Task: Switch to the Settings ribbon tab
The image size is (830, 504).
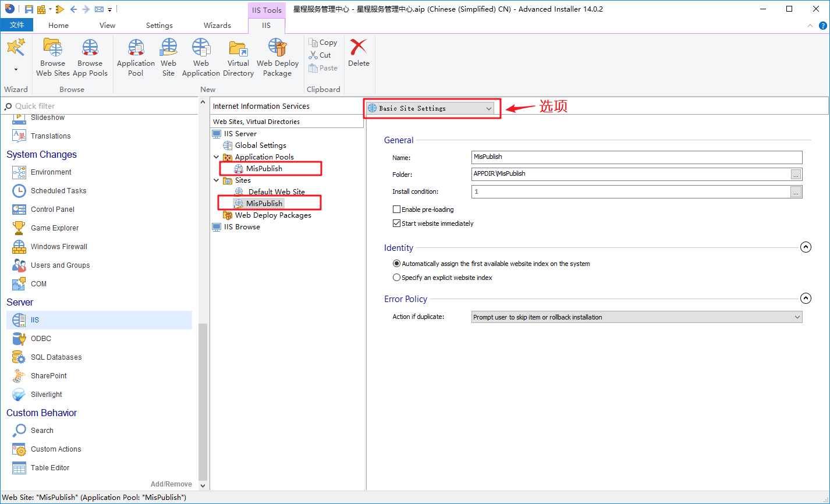Action: pos(159,26)
